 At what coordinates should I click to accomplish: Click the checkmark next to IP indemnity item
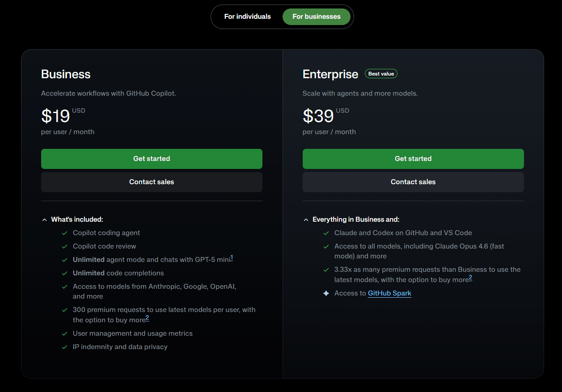point(64,347)
